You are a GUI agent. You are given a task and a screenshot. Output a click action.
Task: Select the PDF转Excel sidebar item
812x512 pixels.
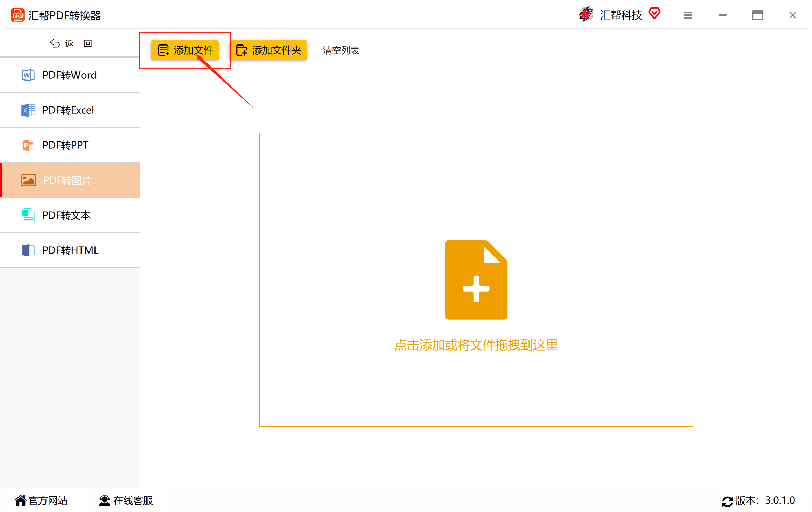point(70,110)
